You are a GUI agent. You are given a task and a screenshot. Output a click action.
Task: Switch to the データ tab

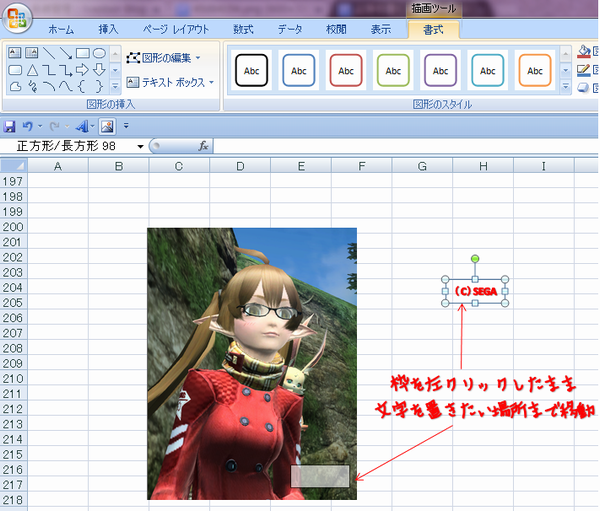click(290, 29)
